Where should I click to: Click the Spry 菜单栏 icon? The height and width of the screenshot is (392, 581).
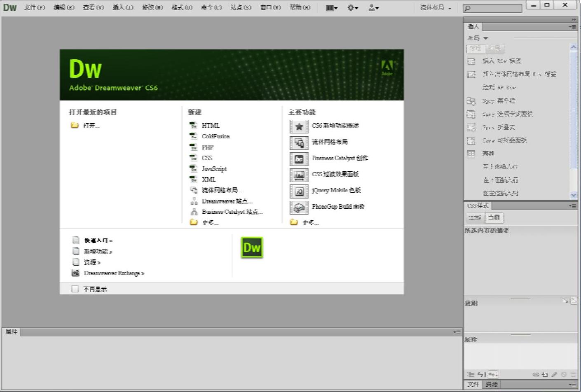[471, 101]
